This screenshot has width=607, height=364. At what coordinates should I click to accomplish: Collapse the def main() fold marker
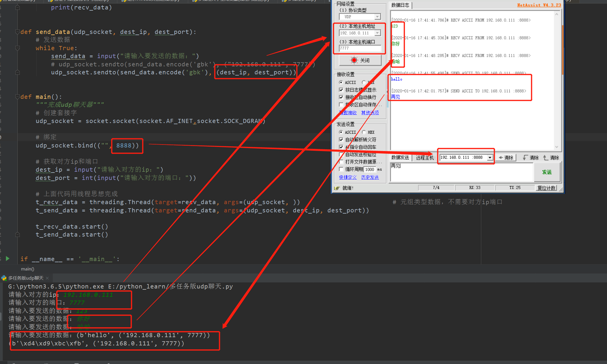17,97
